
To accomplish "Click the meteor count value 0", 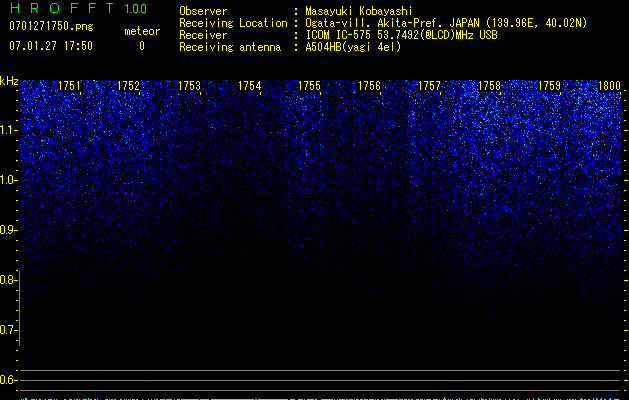I will coord(142,46).
